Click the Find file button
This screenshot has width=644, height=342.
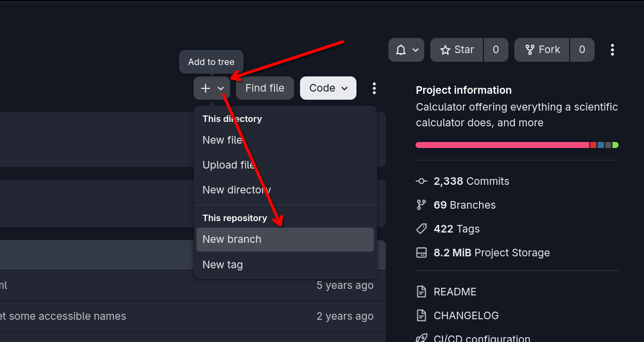click(x=265, y=88)
